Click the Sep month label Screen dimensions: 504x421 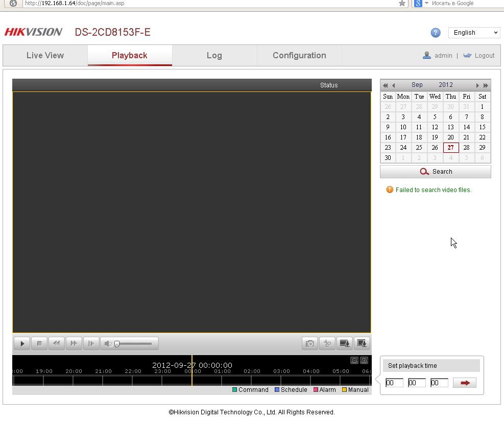pos(417,85)
